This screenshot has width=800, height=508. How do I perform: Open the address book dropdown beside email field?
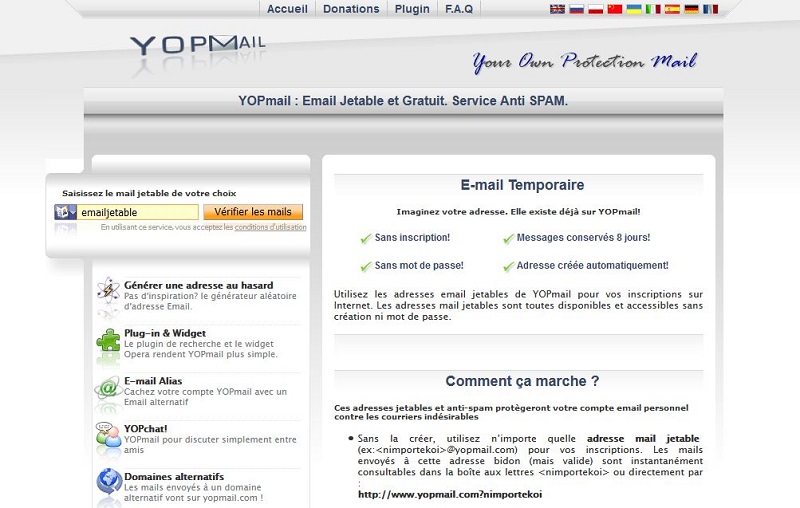pos(65,212)
